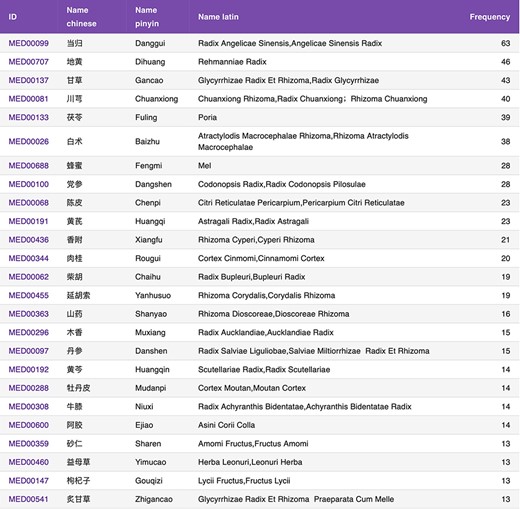This screenshot has width=520, height=509.
Task: Select the Xiangfu pinyin cell
Action: coord(149,240)
